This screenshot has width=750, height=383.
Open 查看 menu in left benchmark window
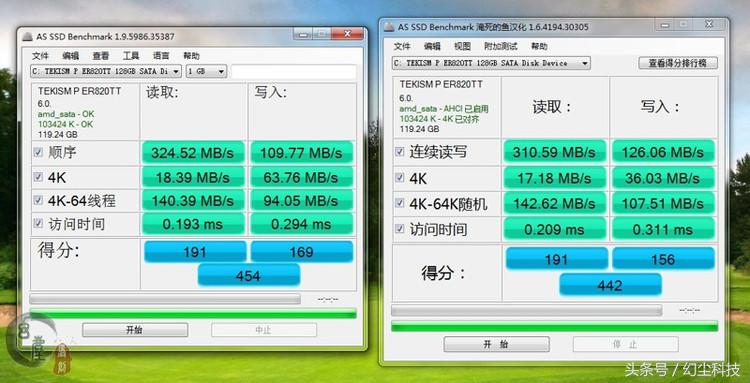100,56
